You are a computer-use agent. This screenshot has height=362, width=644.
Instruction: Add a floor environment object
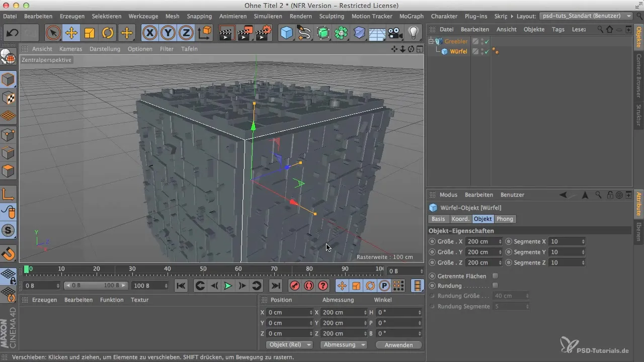coord(377,33)
